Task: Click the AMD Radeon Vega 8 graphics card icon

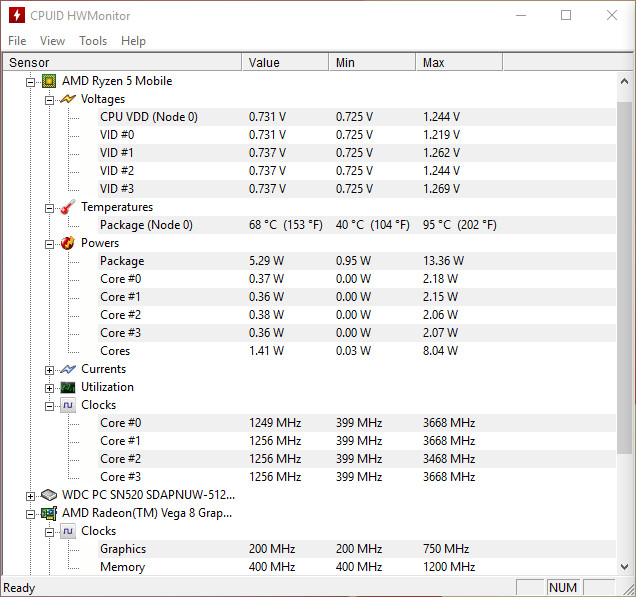Action: 49,513
